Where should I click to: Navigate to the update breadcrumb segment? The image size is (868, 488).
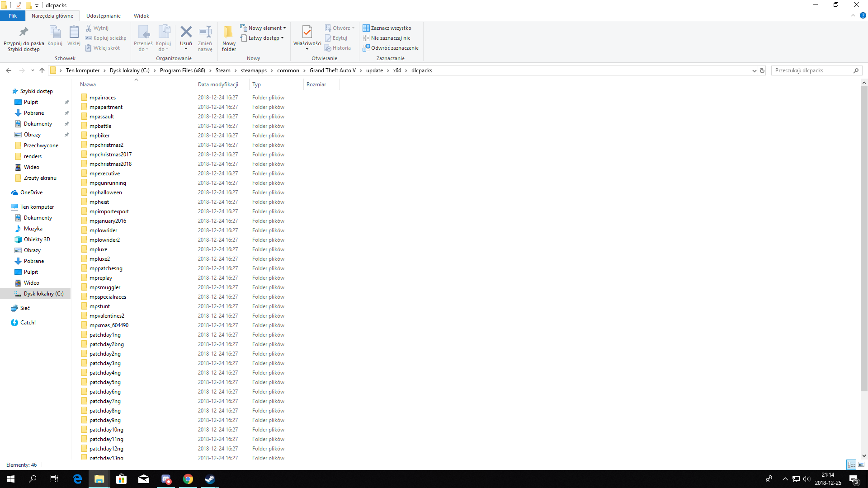tap(374, 70)
